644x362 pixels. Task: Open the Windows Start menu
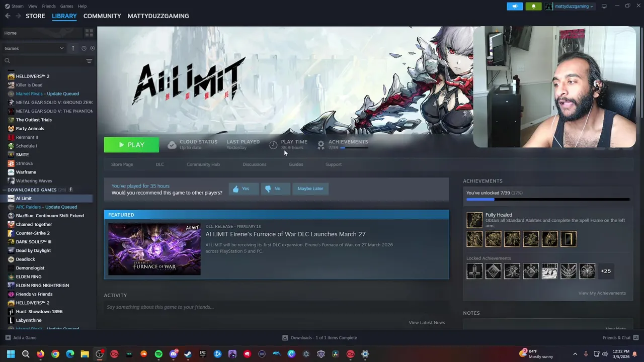[x=11, y=354]
